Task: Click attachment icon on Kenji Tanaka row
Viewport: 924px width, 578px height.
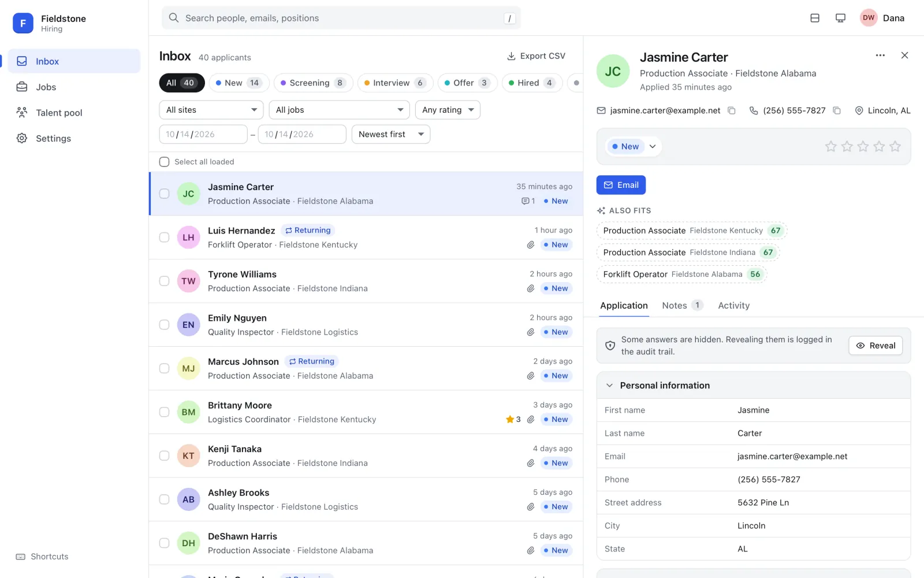Action: tap(530, 463)
